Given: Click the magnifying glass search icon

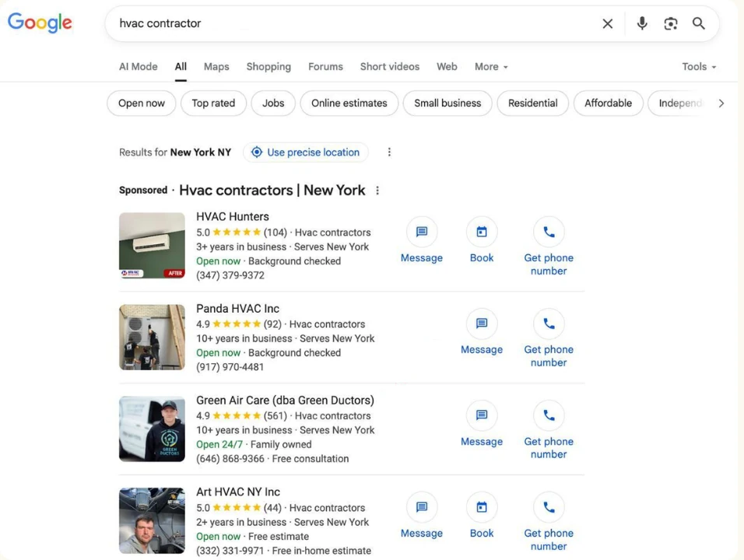Looking at the screenshot, I should pos(699,23).
